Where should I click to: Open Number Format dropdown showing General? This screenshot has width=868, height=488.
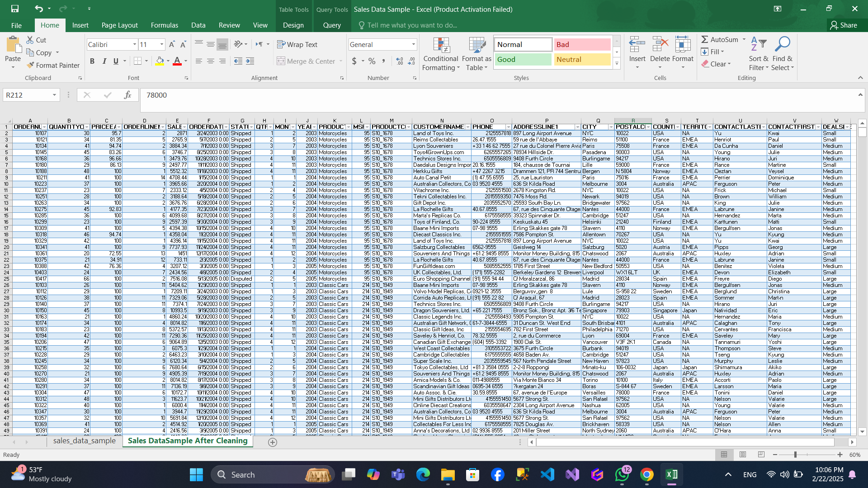(413, 44)
